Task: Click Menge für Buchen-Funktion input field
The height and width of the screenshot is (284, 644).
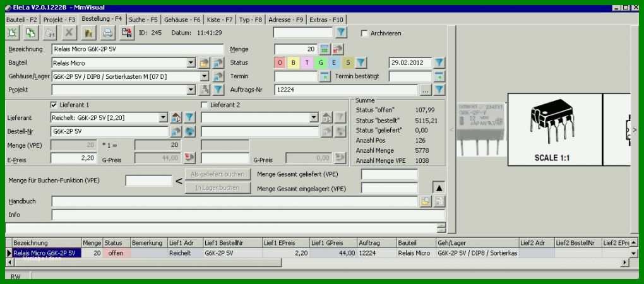Action: (148, 180)
